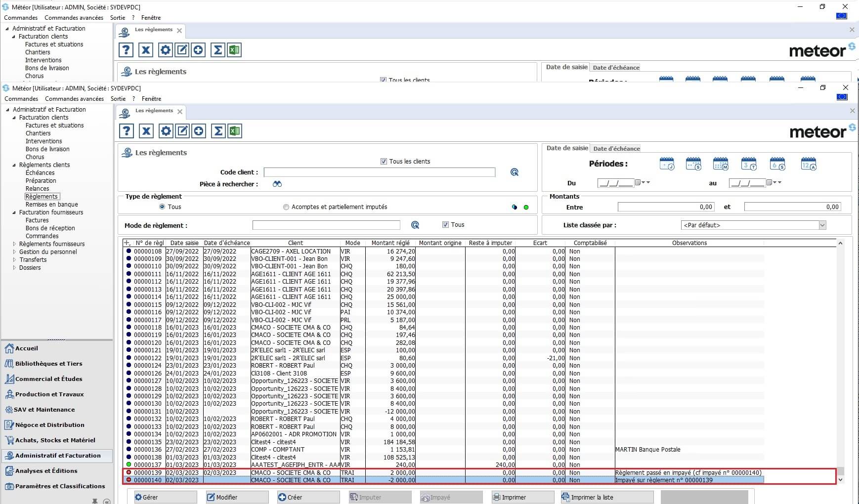The height and width of the screenshot is (504, 859).
Task: Open the Liste classée par dropdown
Action: pos(822,225)
